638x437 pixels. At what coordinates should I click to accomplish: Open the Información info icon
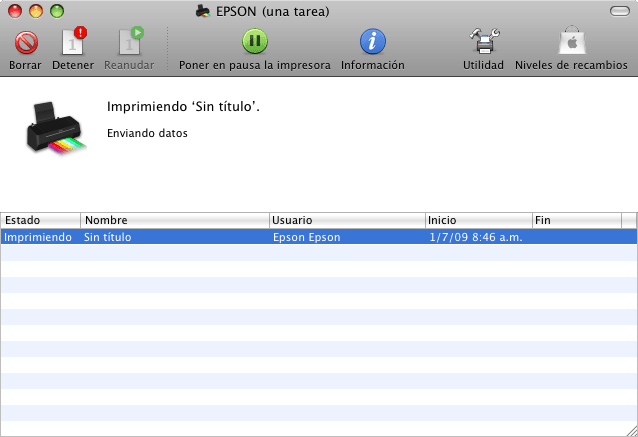372,41
